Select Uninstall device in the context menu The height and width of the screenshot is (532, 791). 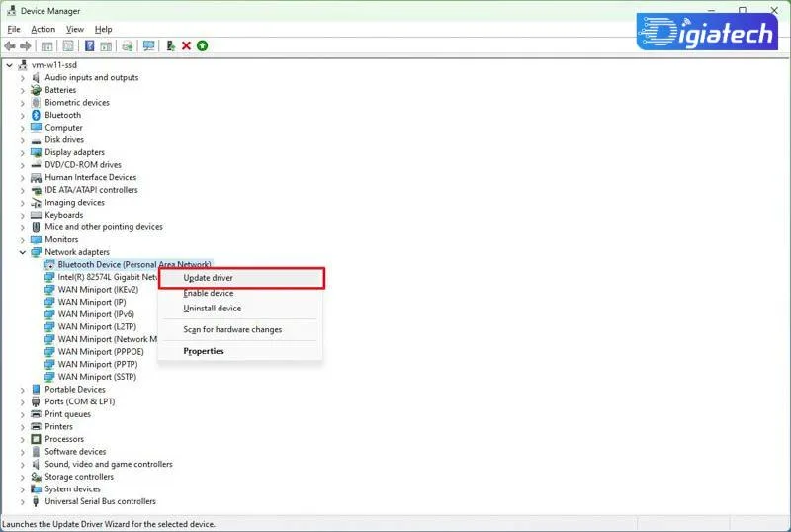pyautogui.click(x=240, y=309)
